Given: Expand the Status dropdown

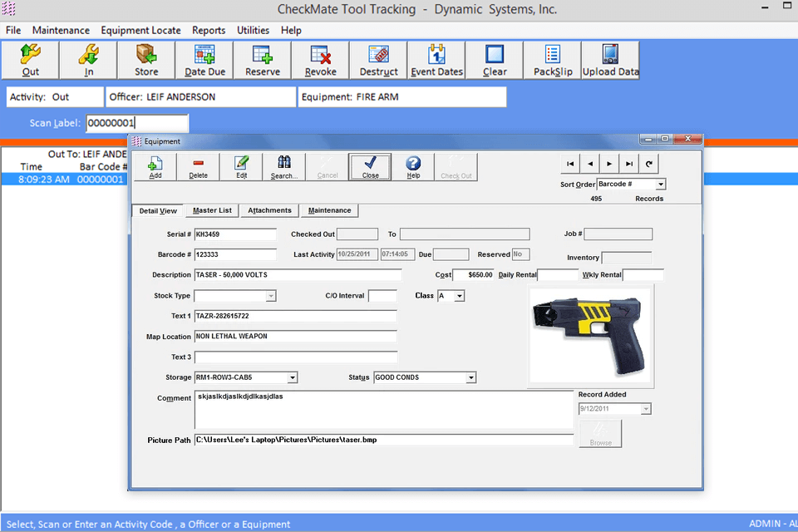Looking at the screenshot, I should click(x=470, y=377).
